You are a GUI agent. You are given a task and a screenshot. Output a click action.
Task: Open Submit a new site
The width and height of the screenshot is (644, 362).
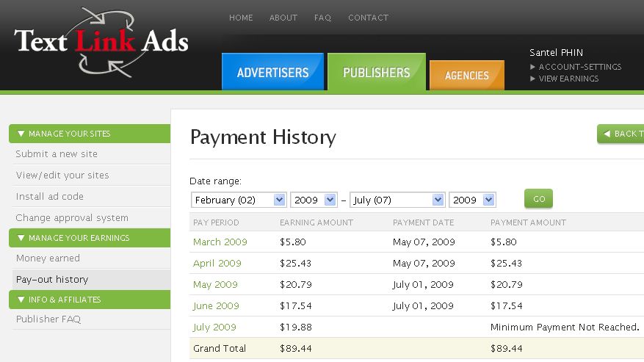coord(57,153)
